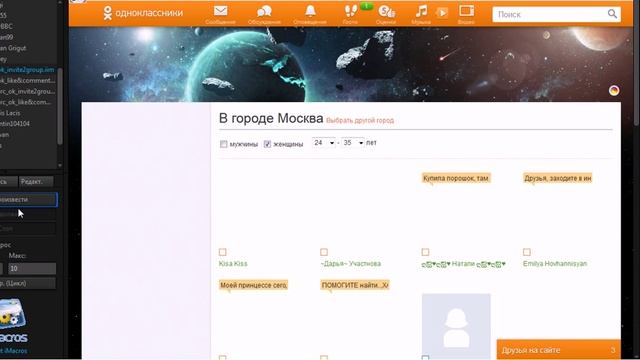640x360 pixels.
Task: Tick checkbox above Emilya Hovhannisyan
Action: pyautogui.click(x=527, y=252)
